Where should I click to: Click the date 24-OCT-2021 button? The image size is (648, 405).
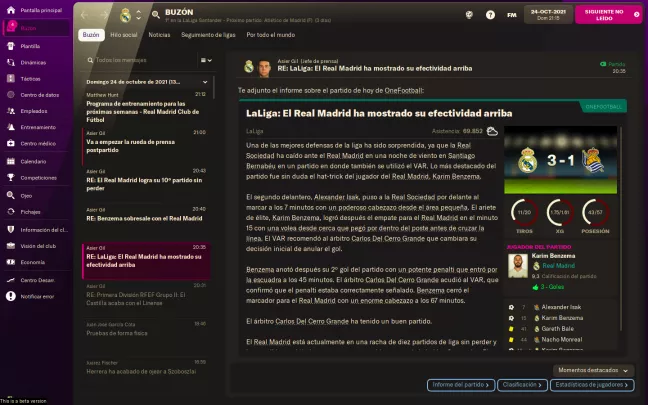click(548, 15)
